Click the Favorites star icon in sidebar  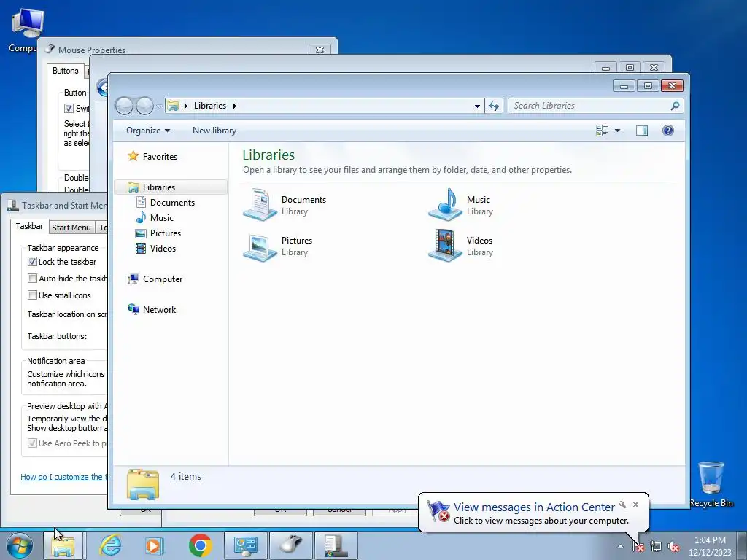pyautogui.click(x=133, y=156)
